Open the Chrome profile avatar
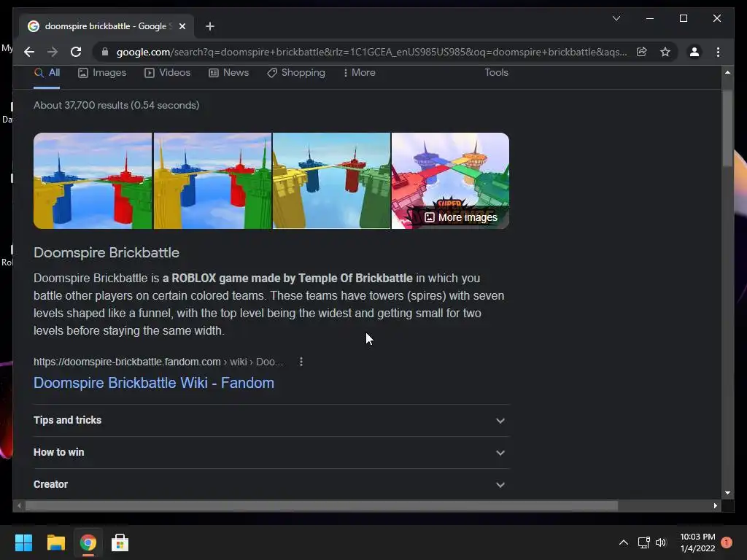This screenshot has width=747, height=560. (x=694, y=52)
